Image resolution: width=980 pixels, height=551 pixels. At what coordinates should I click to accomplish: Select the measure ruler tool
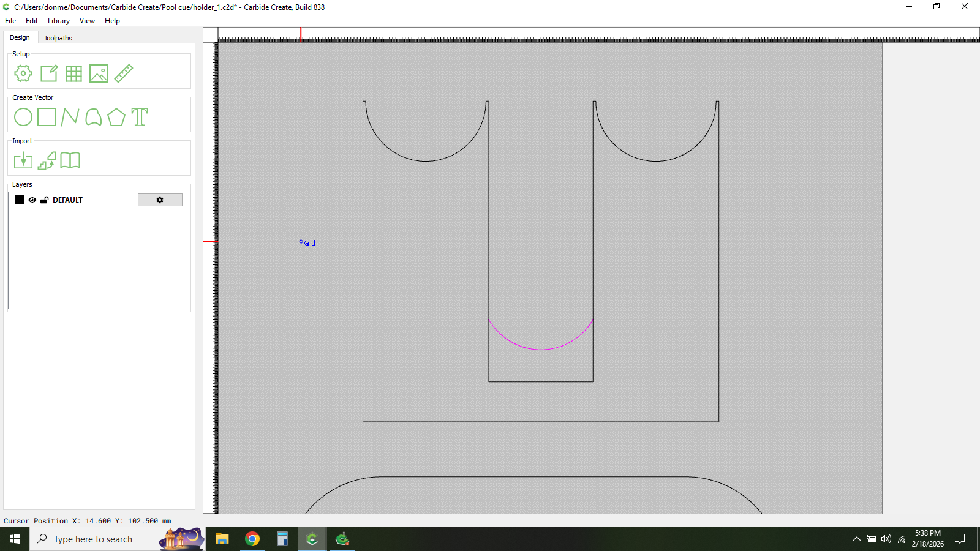(x=124, y=73)
